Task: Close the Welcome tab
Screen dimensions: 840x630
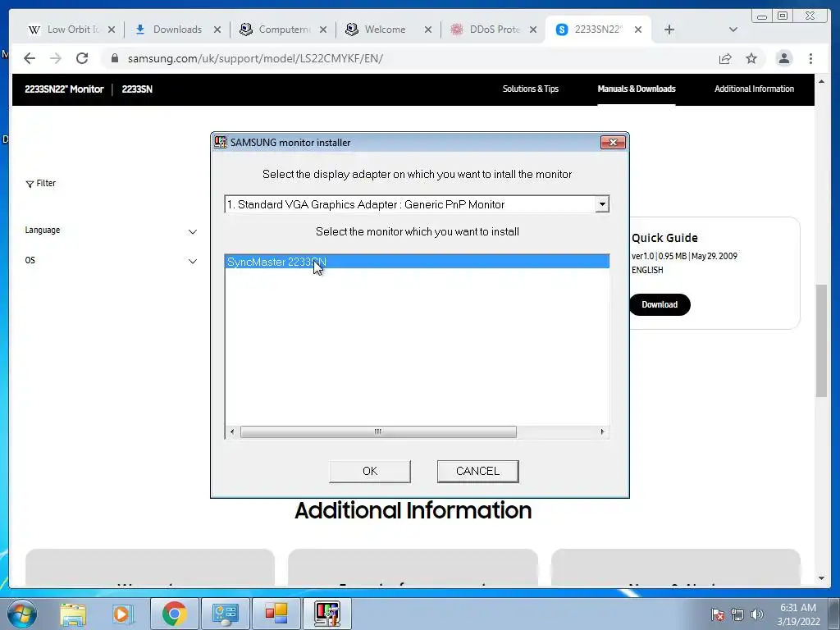Action: (x=428, y=30)
